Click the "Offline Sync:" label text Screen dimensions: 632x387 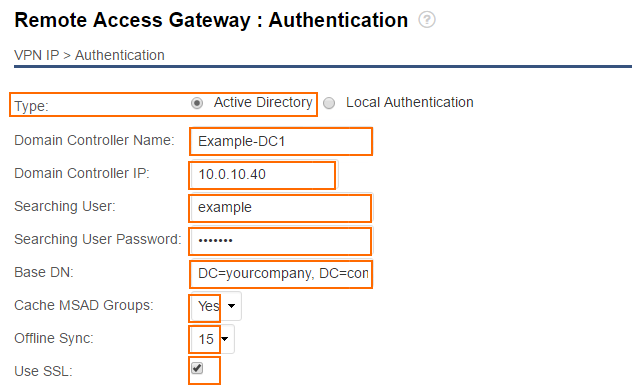[x=54, y=338]
